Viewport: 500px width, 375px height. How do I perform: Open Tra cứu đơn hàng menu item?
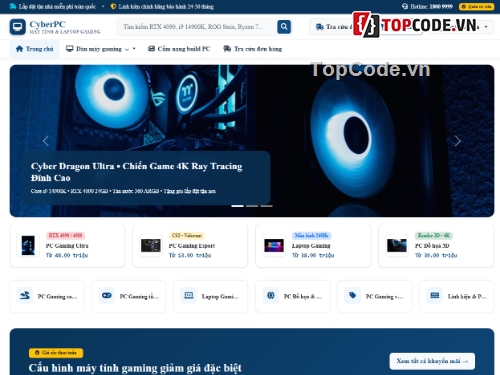(x=252, y=49)
